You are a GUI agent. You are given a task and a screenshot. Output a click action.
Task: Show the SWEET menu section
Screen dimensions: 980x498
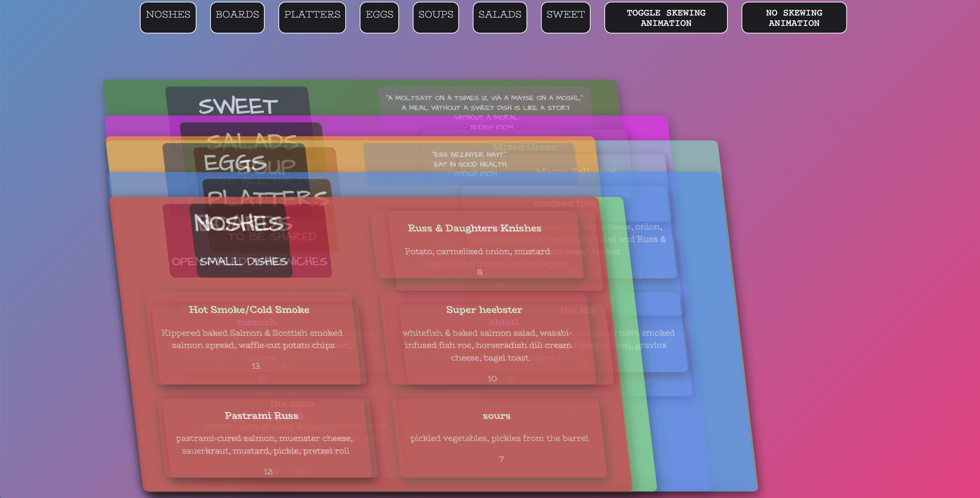point(565,18)
